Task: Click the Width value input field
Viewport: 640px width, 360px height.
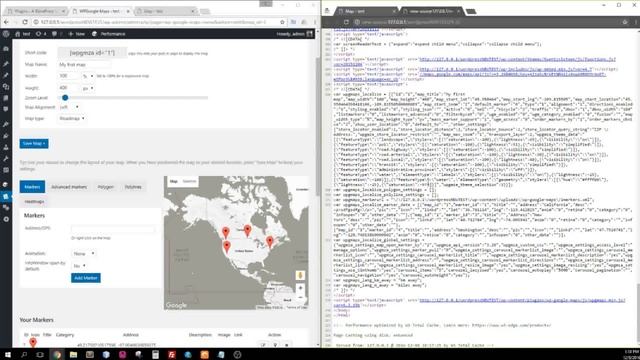Action: pyautogui.click(x=69, y=76)
